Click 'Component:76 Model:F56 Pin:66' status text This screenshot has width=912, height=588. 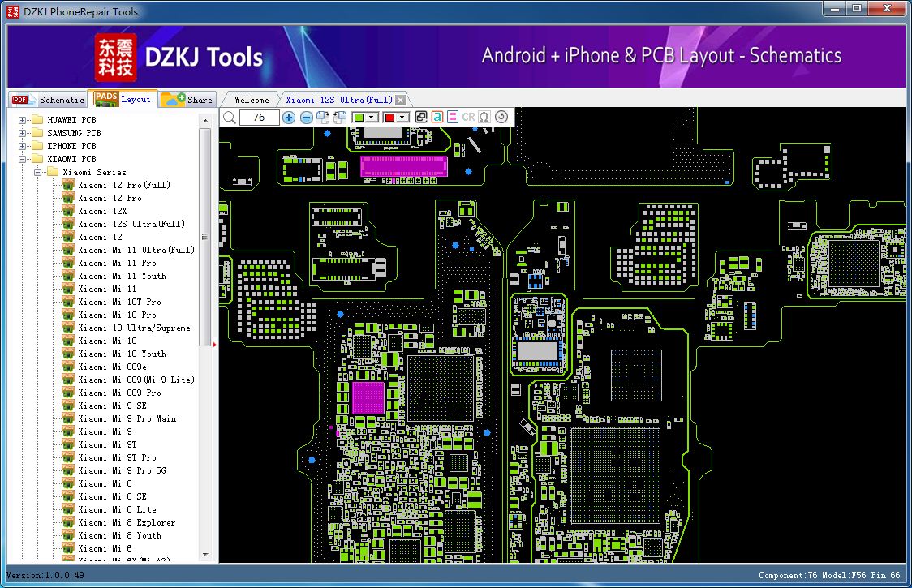point(828,575)
